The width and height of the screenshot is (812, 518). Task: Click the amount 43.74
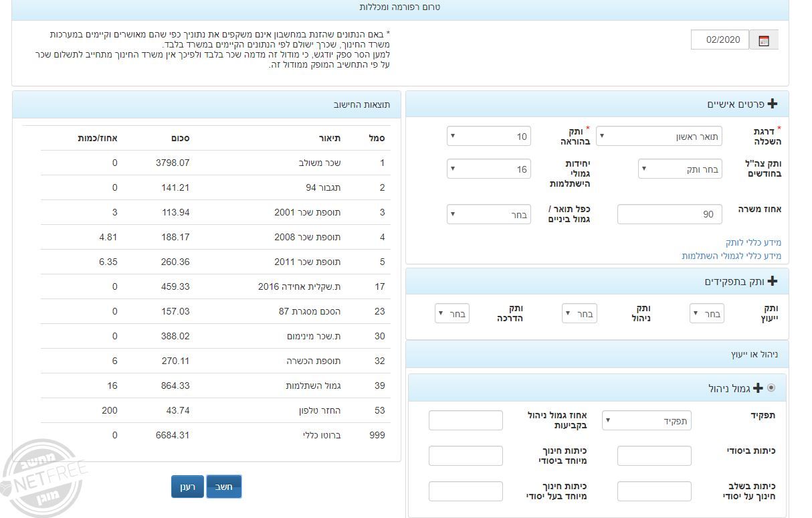click(178, 410)
